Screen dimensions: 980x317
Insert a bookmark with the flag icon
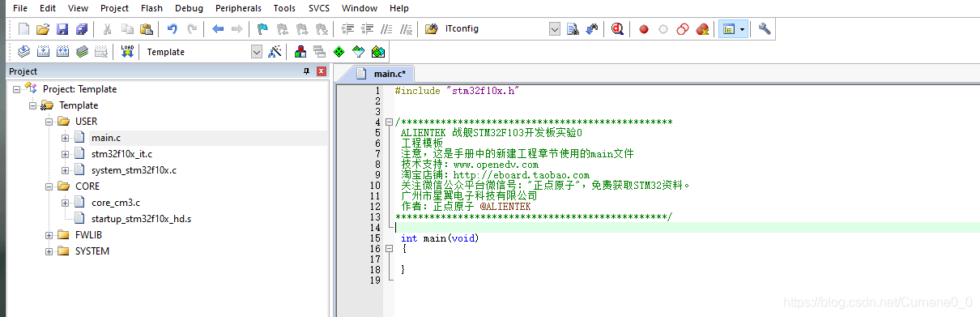pos(262,29)
